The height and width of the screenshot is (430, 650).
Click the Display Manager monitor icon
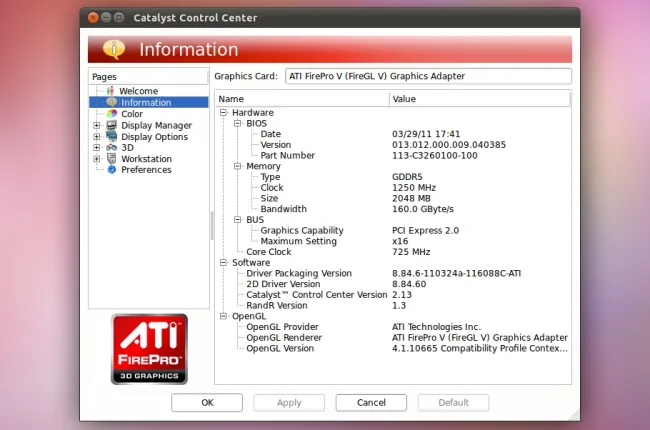(x=112, y=125)
